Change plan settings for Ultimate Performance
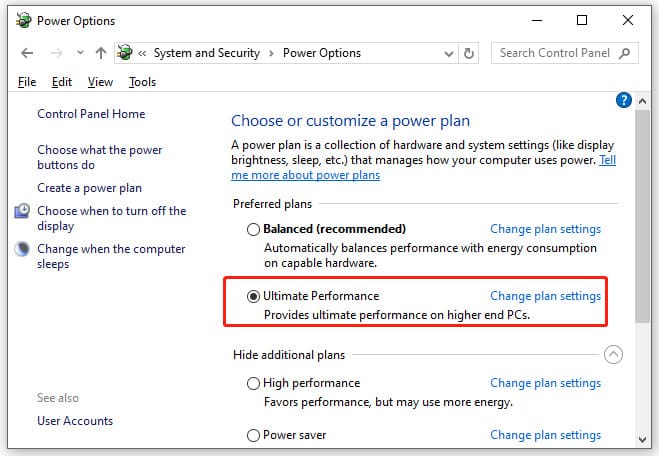The height and width of the screenshot is (456, 659). tap(545, 296)
